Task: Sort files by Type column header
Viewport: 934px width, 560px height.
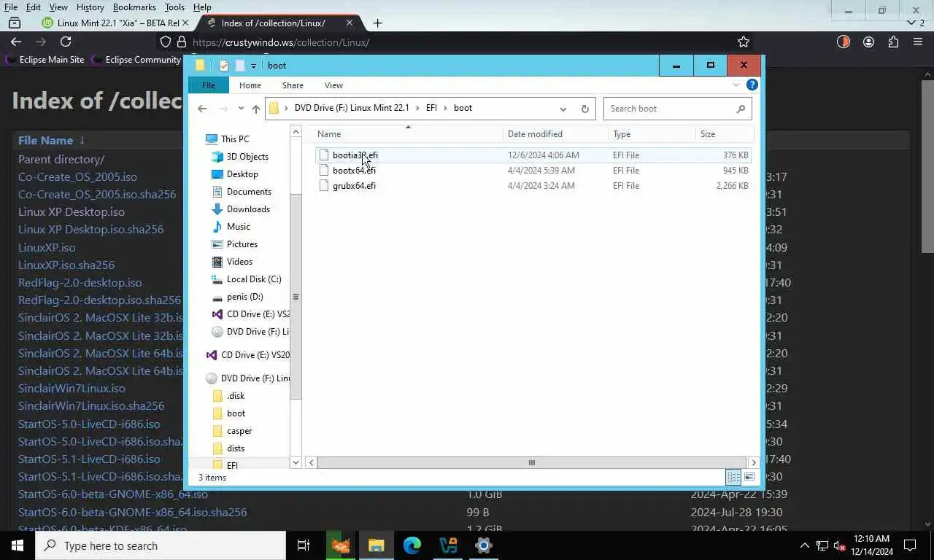Action: coord(652,134)
